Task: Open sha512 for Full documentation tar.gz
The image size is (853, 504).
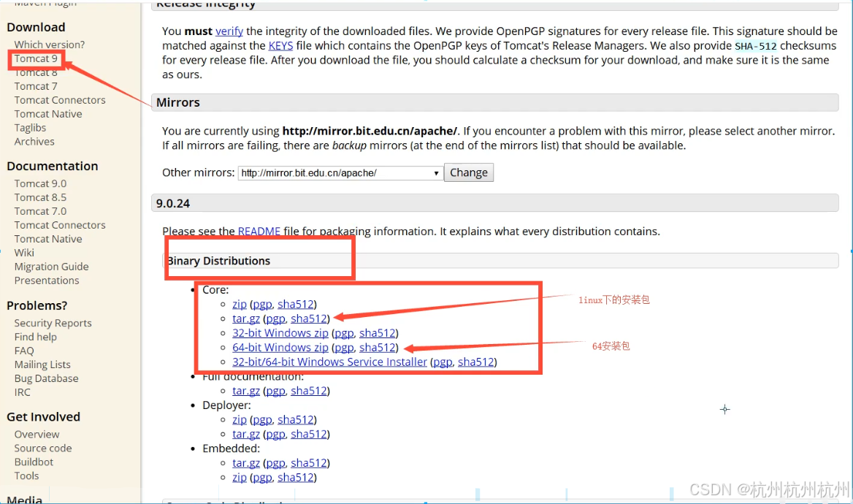Action: tap(309, 391)
